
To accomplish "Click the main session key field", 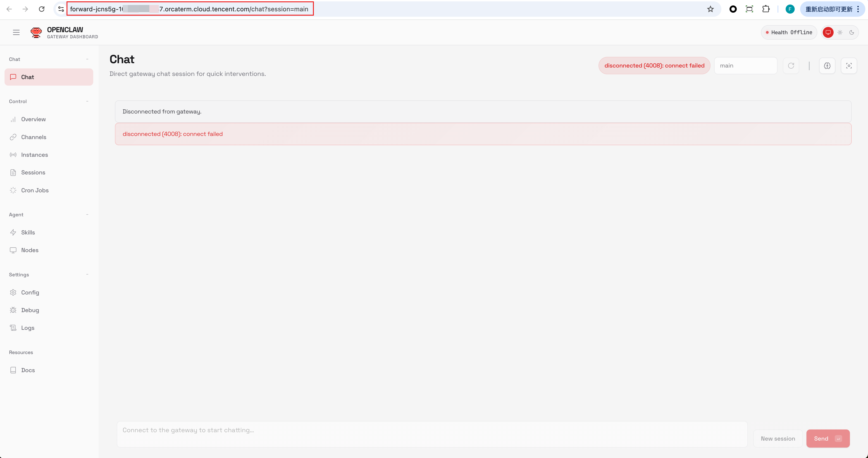I will click(x=745, y=66).
